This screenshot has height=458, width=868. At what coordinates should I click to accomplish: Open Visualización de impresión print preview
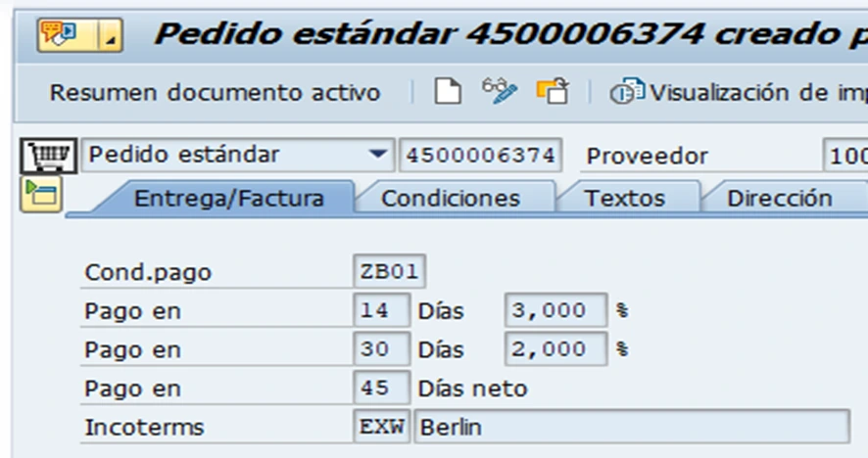tap(739, 92)
